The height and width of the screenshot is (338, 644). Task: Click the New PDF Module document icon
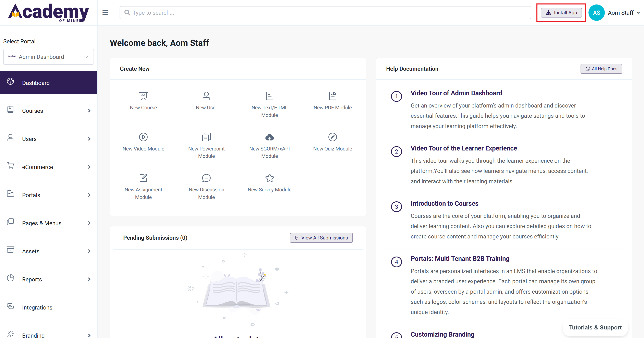coord(332,96)
